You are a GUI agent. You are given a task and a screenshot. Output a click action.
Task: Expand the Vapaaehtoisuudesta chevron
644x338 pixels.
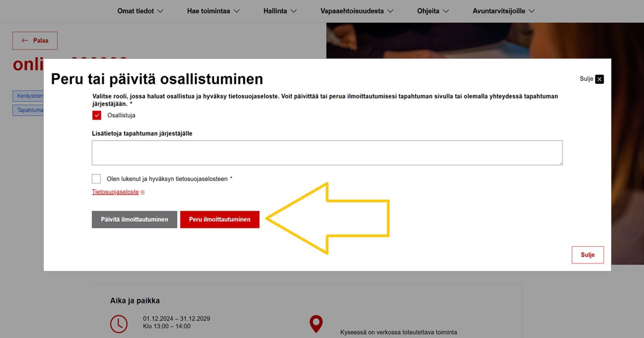click(x=390, y=11)
